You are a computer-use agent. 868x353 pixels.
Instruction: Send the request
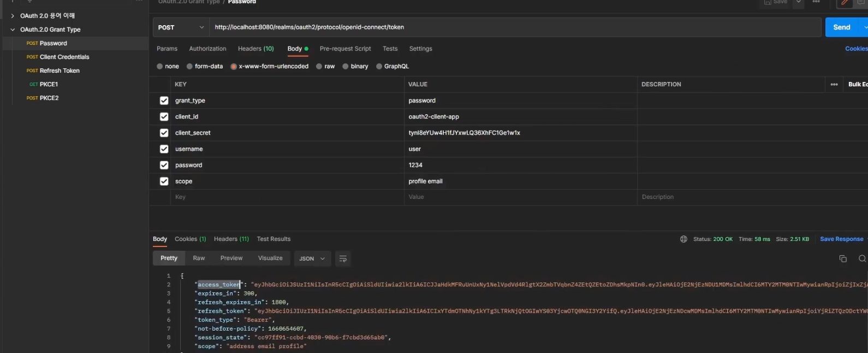coord(841,27)
